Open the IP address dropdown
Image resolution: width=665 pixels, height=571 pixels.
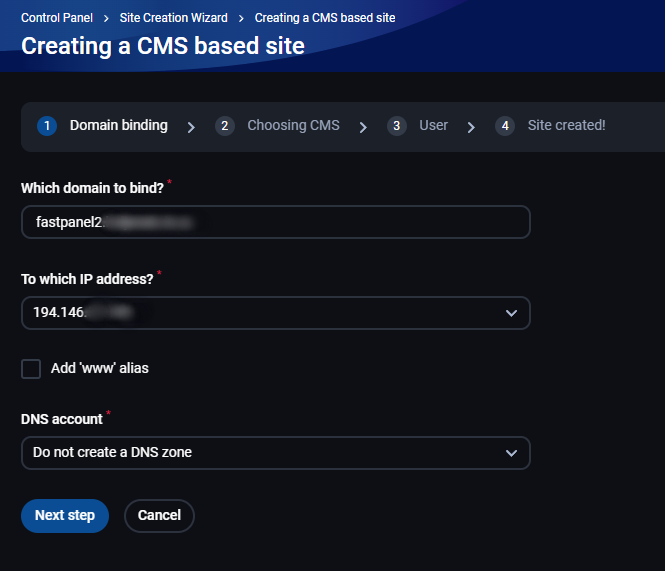click(x=276, y=313)
